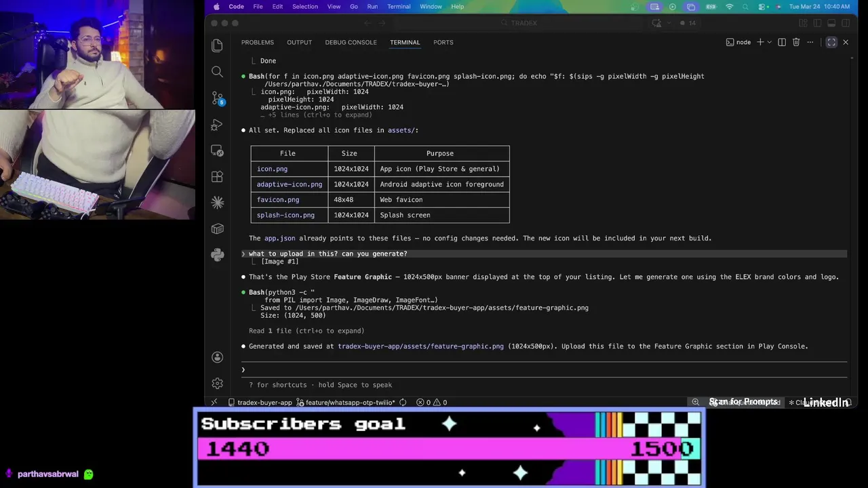Click icon.png file link in table
Viewport: 868px width, 488px height.
272,169
